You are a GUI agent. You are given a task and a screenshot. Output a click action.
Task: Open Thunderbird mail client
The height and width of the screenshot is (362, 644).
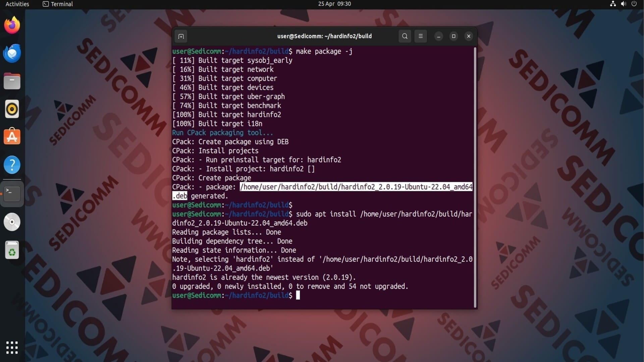click(12, 53)
